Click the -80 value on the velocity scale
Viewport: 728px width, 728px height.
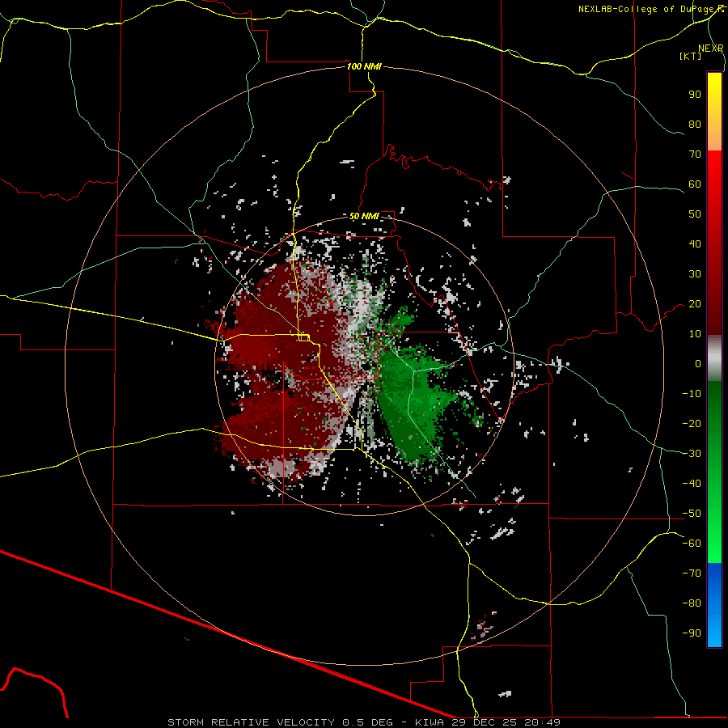tap(692, 603)
